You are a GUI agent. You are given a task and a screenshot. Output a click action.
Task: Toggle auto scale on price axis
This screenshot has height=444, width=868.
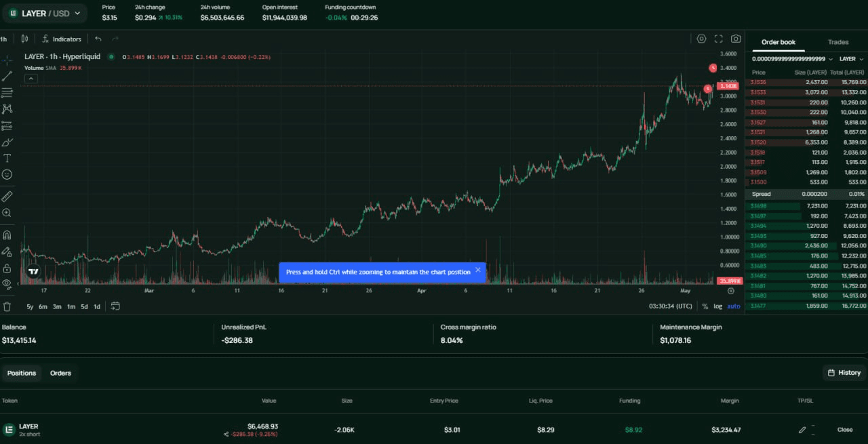click(x=734, y=306)
